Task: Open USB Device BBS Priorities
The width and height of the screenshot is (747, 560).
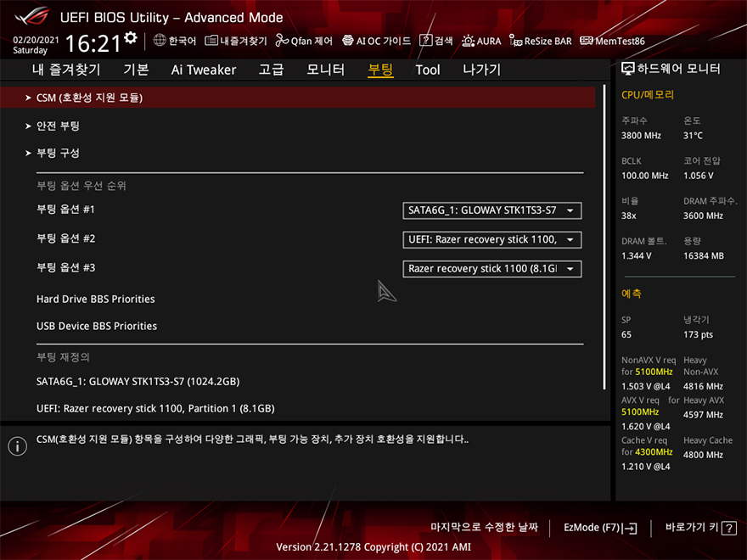Action: click(x=97, y=326)
